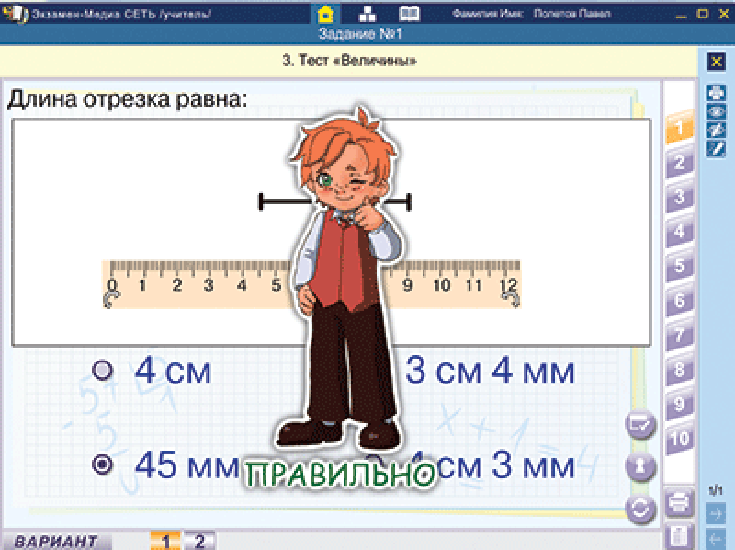The image size is (735, 550).
Task: Click the round check-answer button
Action: coord(640,425)
